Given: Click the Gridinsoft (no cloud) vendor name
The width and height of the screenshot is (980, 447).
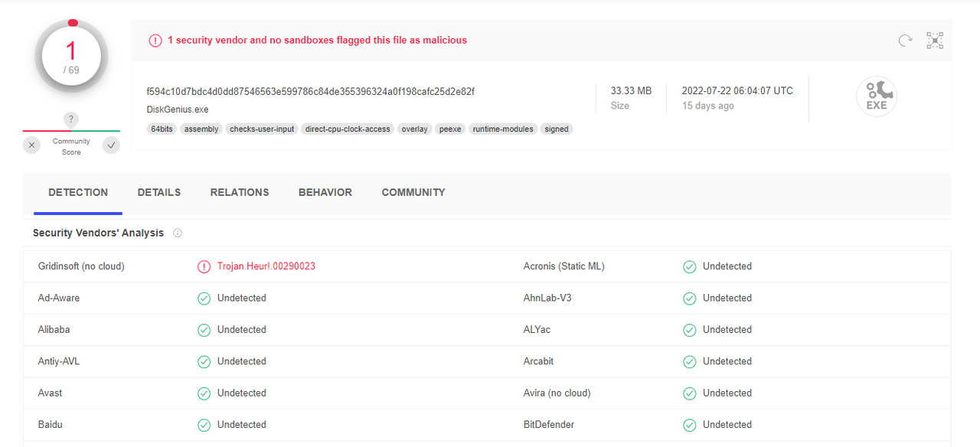Looking at the screenshot, I should click(81, 266).
